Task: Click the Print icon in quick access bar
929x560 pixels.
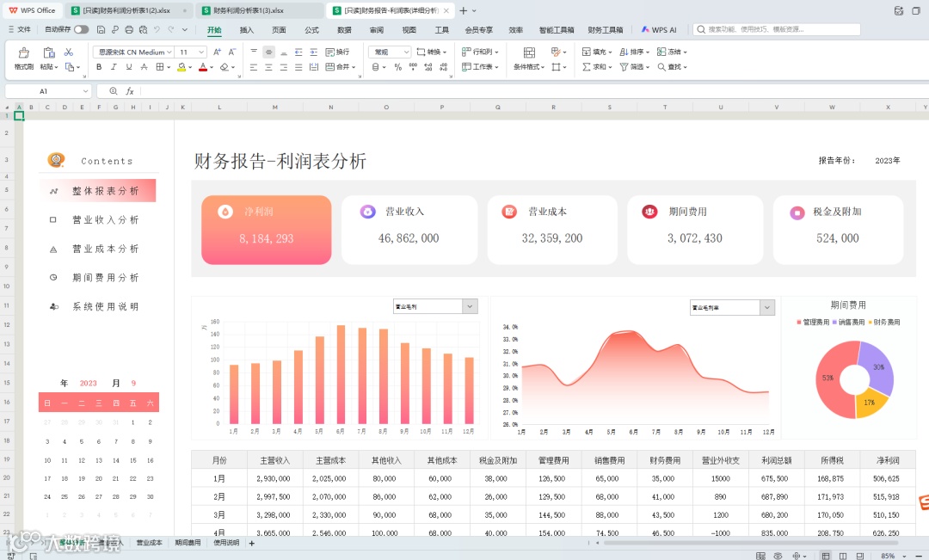Action: coord(128,29)
